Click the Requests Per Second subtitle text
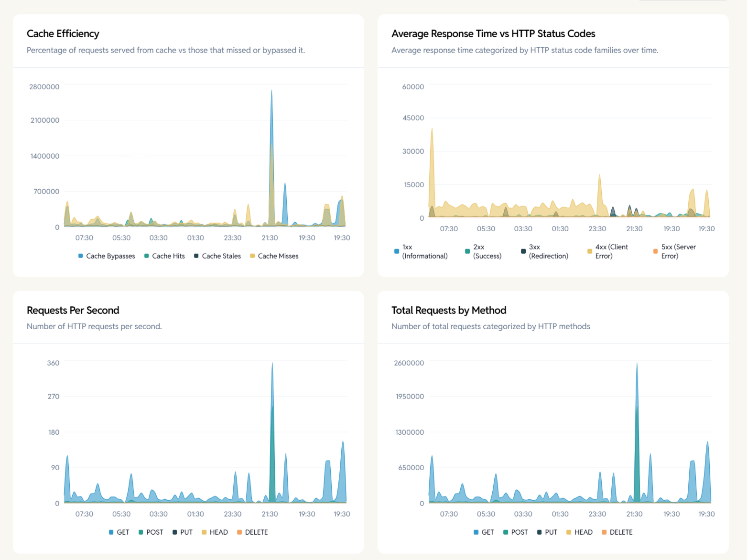The image size is (747, 560). pyautogui.click(x=94, y=326)
